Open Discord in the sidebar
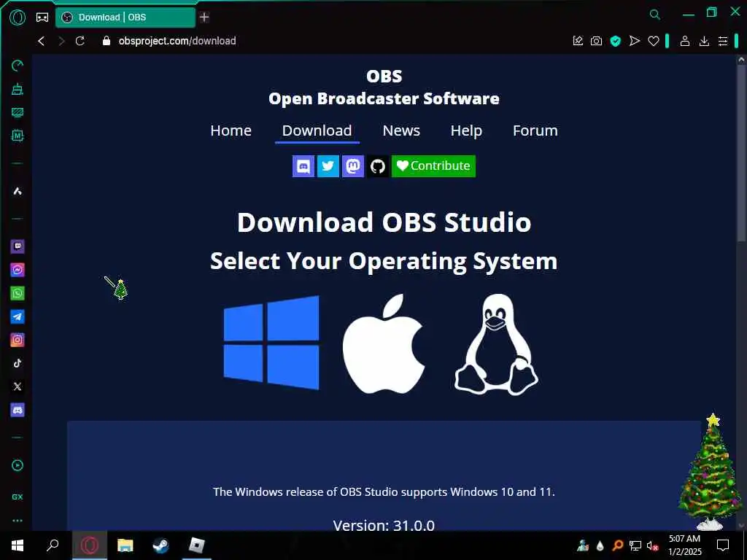Viewport: 747px width, 560px height. point(18,410)
